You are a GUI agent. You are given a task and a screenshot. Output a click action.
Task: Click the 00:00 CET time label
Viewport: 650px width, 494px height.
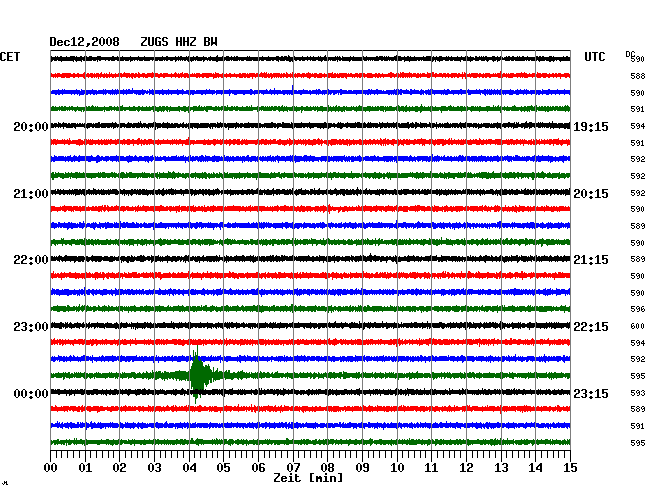[31, 394]
